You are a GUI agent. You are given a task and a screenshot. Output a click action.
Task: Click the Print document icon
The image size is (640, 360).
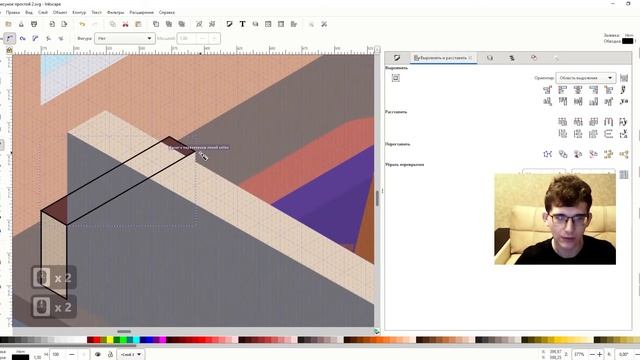[x=34, y=24]
